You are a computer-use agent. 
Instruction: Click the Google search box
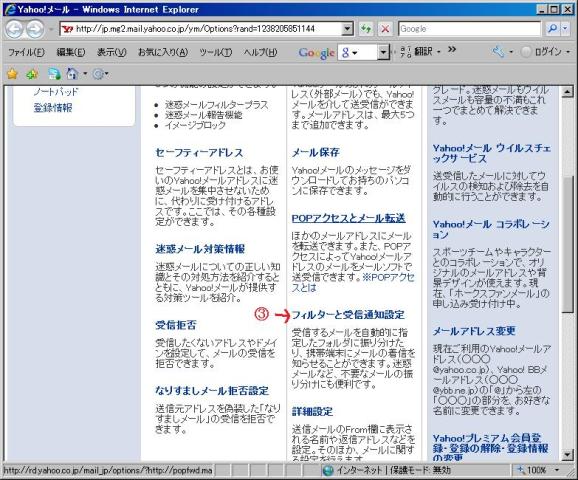(x=469, y=29)
